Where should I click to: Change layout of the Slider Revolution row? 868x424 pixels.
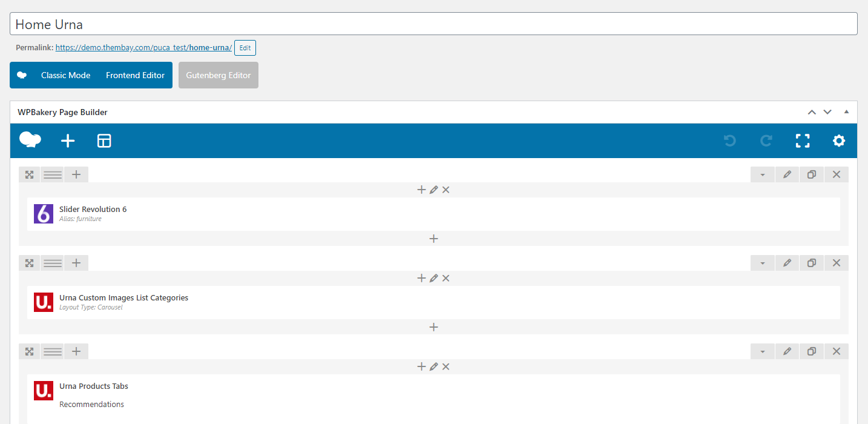[53, 174]
